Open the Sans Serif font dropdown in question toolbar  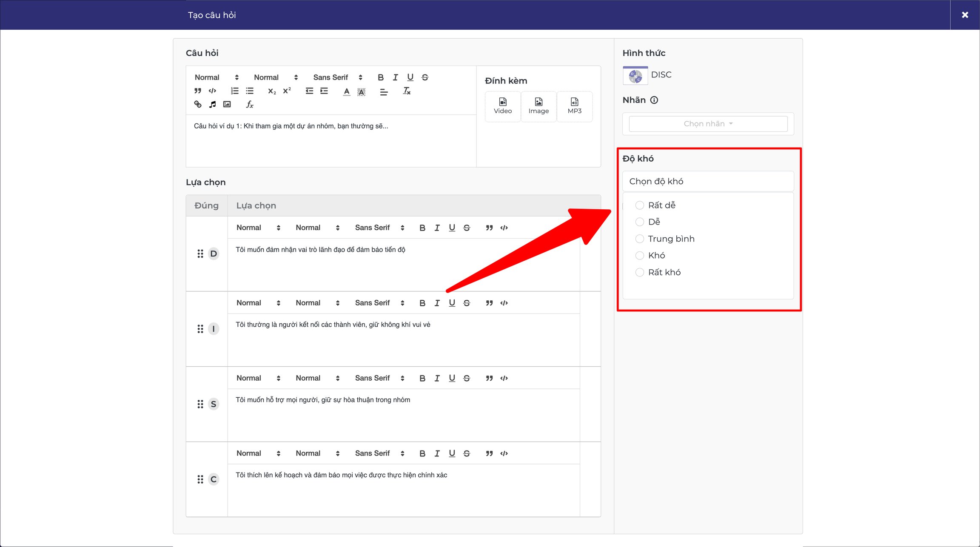coord(338,77)
